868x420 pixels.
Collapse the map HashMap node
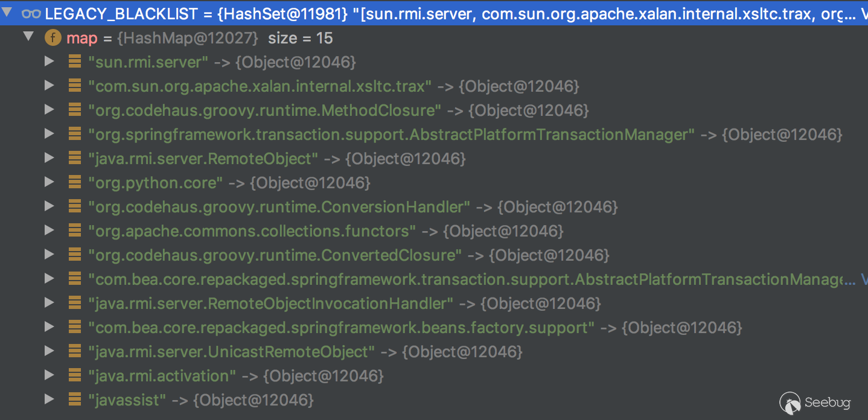(28, 37)
